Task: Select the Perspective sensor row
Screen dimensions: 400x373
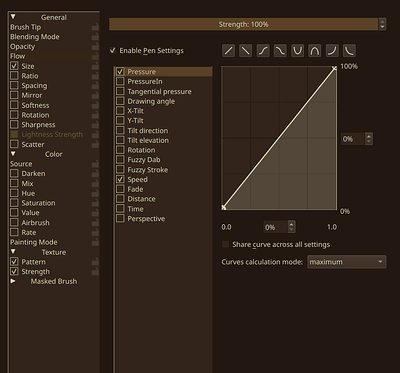Action: point(164,218)
